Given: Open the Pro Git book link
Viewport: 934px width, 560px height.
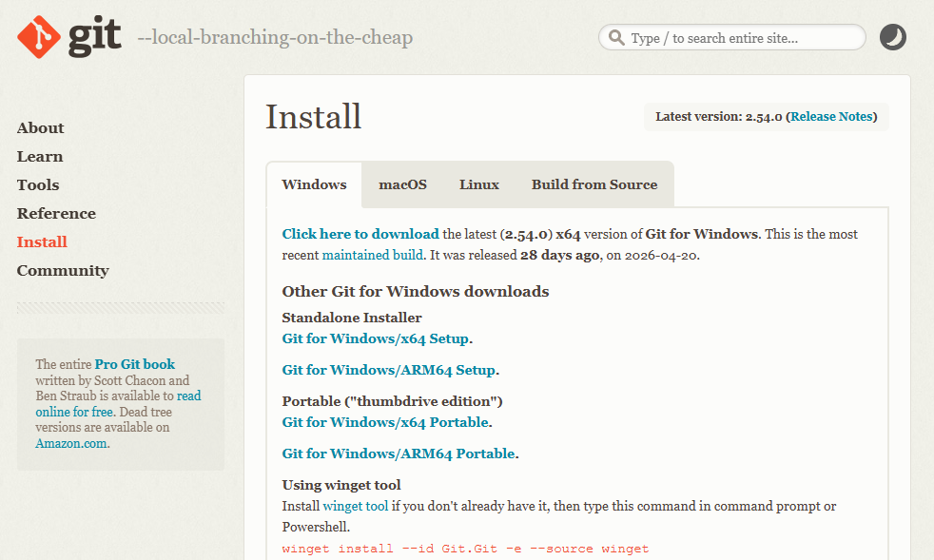Looking at the screenshot, I should coord(135,364).
